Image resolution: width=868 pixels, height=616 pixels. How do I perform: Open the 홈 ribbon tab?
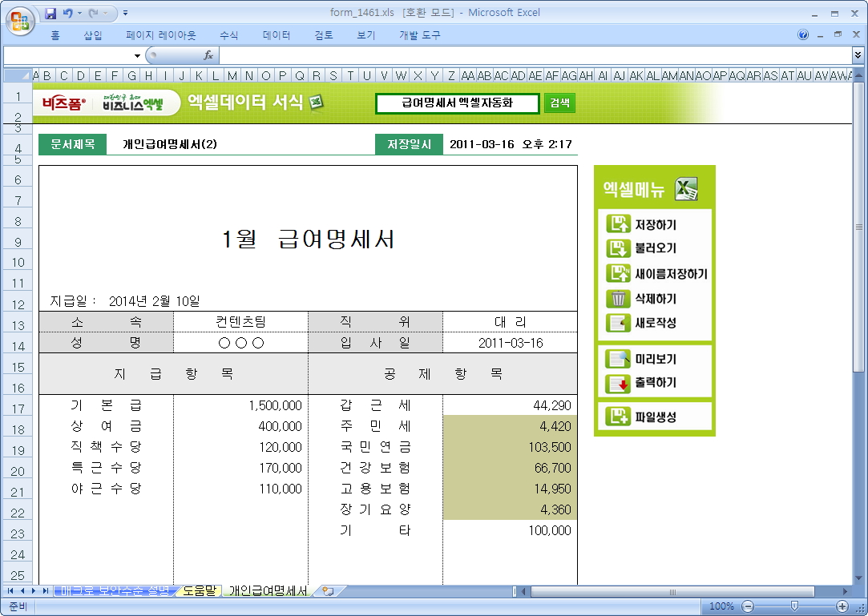click(x=55, y=35)
